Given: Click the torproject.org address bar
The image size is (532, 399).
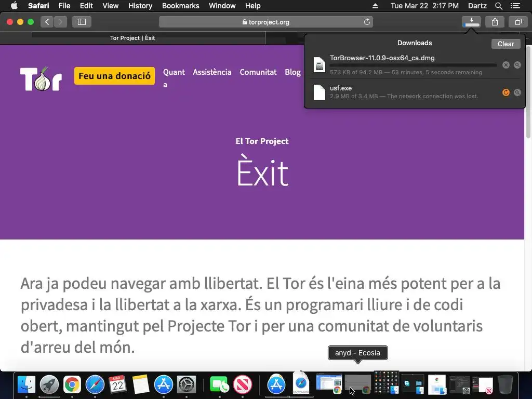Looking at the screenshot, I should pos(265,22).
